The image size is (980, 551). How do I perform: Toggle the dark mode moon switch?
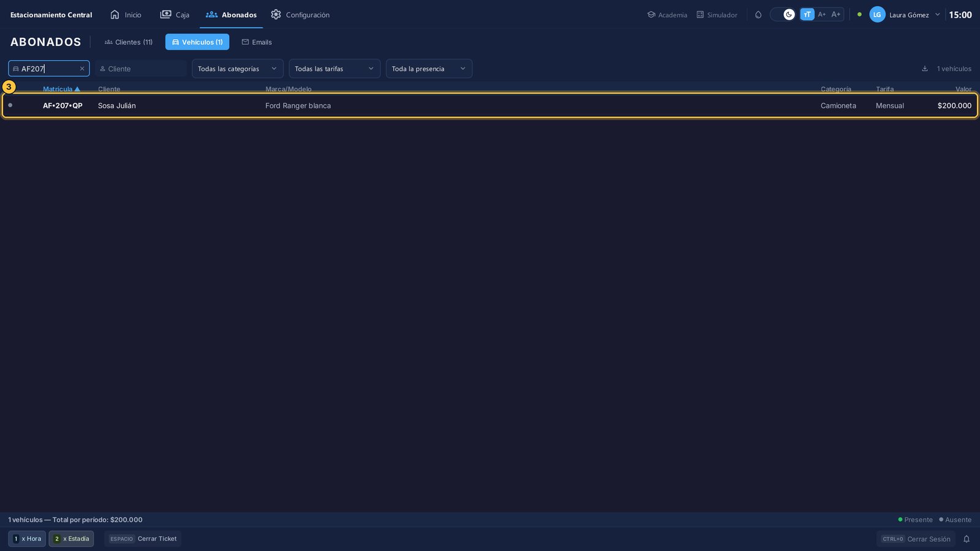(783, 15)
